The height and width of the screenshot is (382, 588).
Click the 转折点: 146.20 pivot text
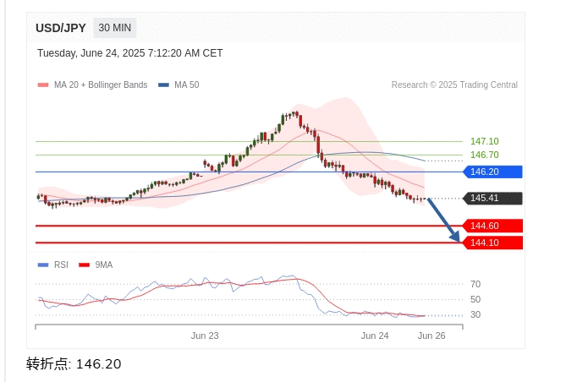coord(74,364)
